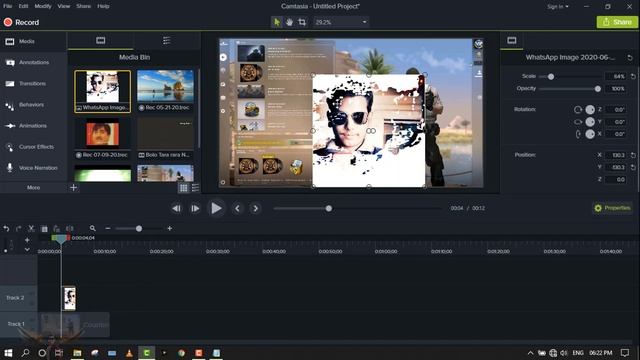Click the timeline magnifier zoom icon
640x360 pixels.
pyautogui.click(x=93, y=229)
